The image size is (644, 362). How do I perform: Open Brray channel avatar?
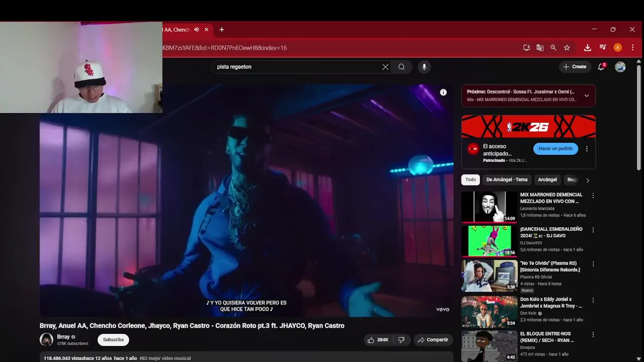click(46, 340)
